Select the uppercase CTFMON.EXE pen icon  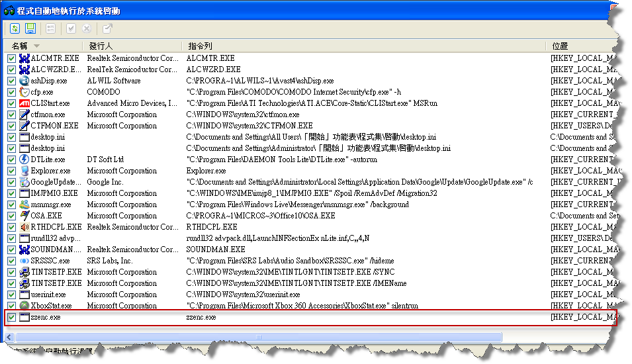pyautogui.click(x=24, y=126)
